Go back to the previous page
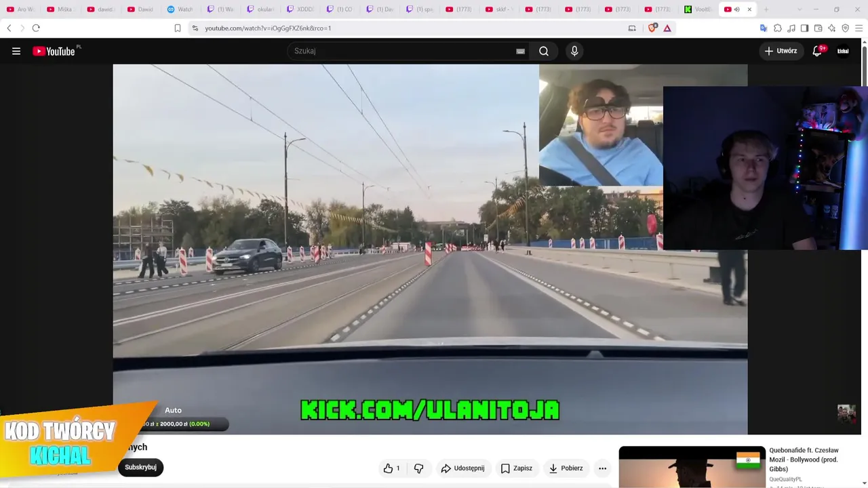This screenshot has height=488, width=868. click(9, 28)
